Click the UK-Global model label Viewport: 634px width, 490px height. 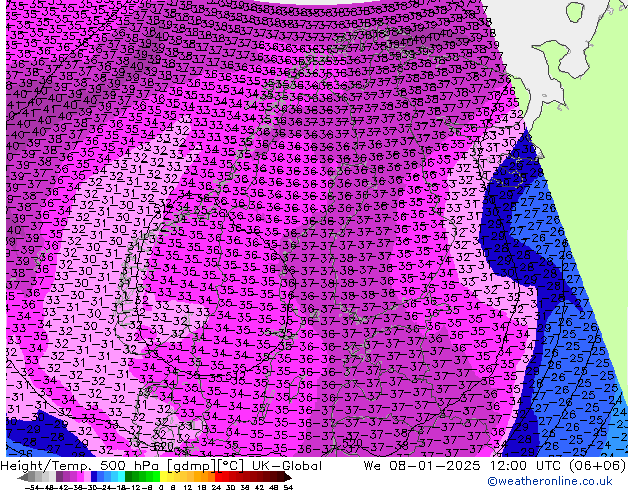pyautogui.click(x=287, y=466)
